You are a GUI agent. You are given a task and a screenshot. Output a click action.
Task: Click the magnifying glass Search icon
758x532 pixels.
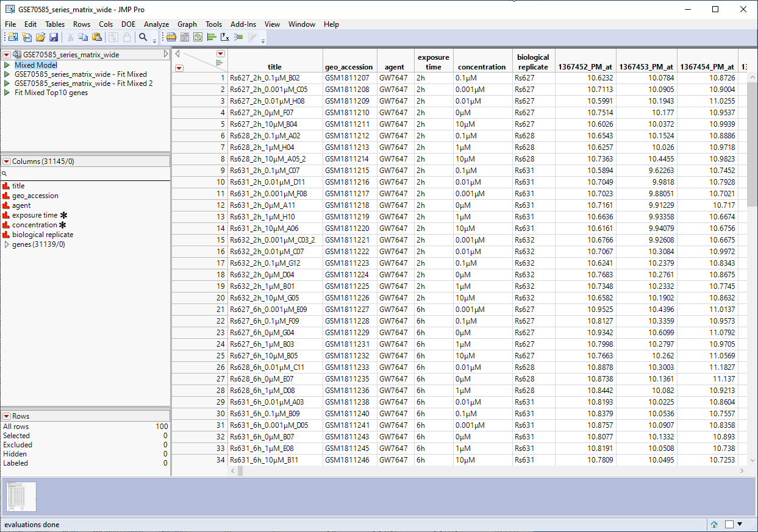143,37
